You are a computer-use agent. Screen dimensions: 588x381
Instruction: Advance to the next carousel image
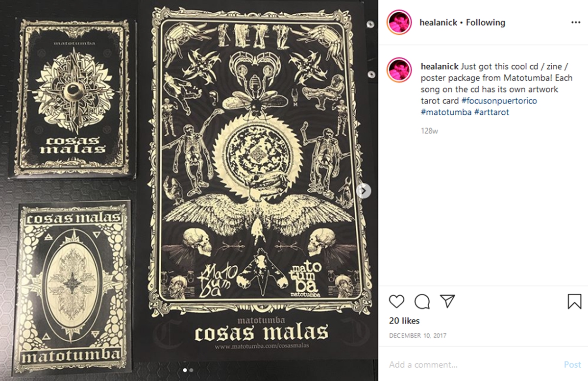point(364,191)
